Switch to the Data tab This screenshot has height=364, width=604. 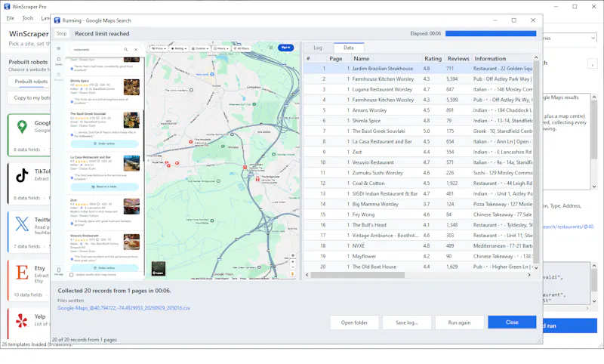coord(349,48)
